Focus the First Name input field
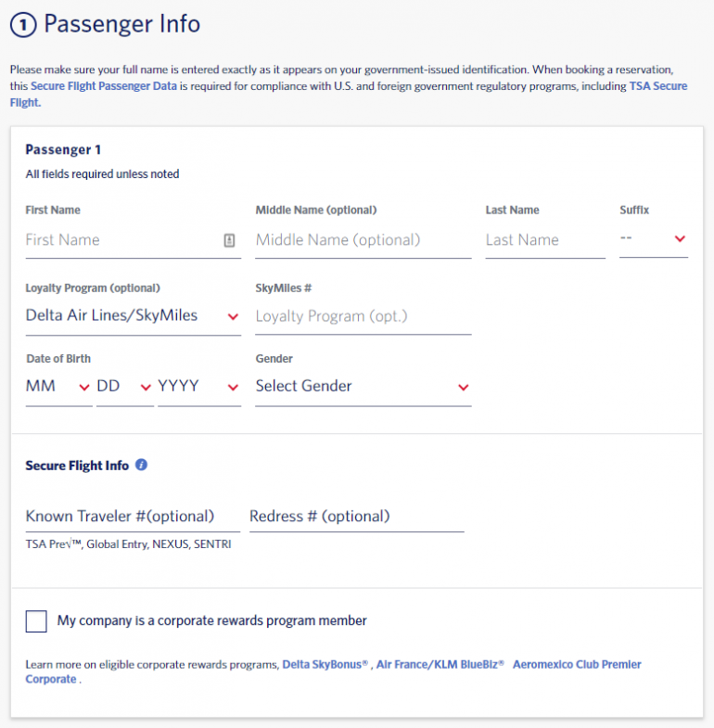 pyautogui.click(x=121, y=240)
